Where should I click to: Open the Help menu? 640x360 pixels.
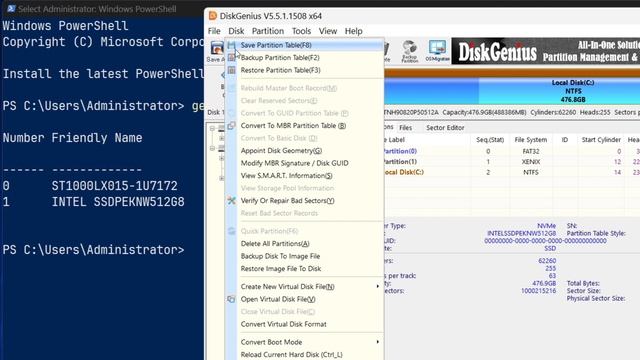pyautogui.click(x=353, y=31)
